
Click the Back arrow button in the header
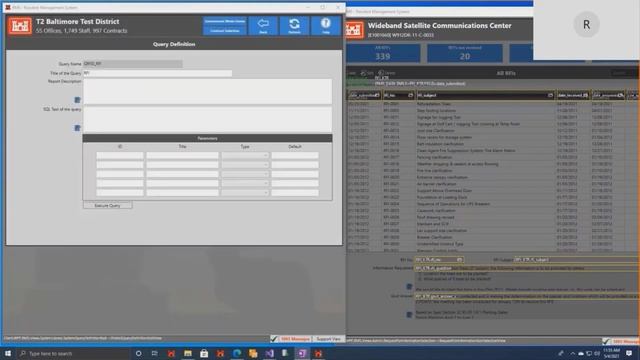tap(263, 26)
